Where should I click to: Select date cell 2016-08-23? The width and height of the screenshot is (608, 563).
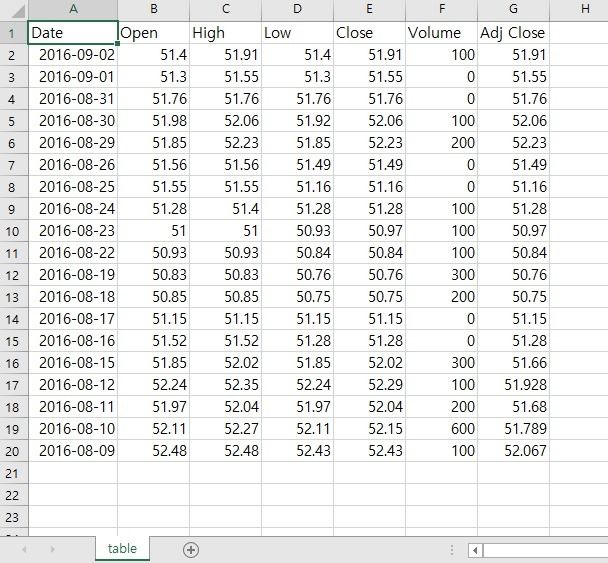coord(73,231)
